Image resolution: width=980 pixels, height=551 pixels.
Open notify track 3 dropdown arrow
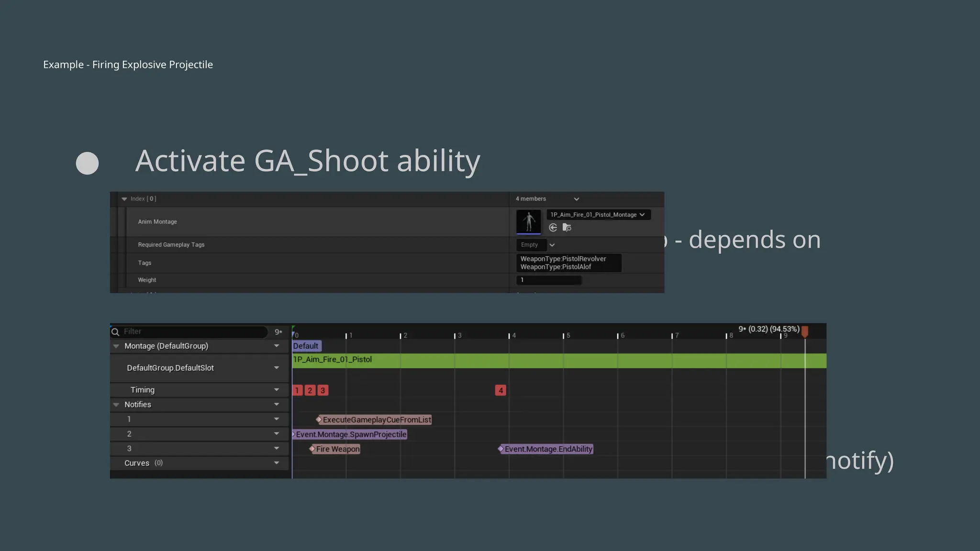tap(277, 449)
